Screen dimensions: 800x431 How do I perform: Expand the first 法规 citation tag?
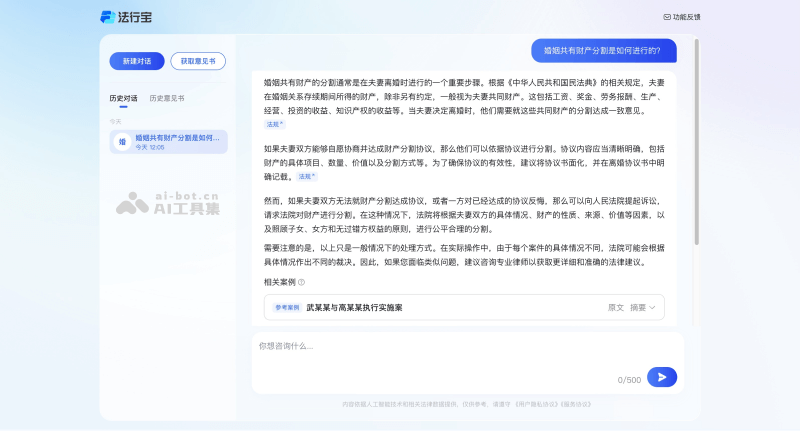274,125
